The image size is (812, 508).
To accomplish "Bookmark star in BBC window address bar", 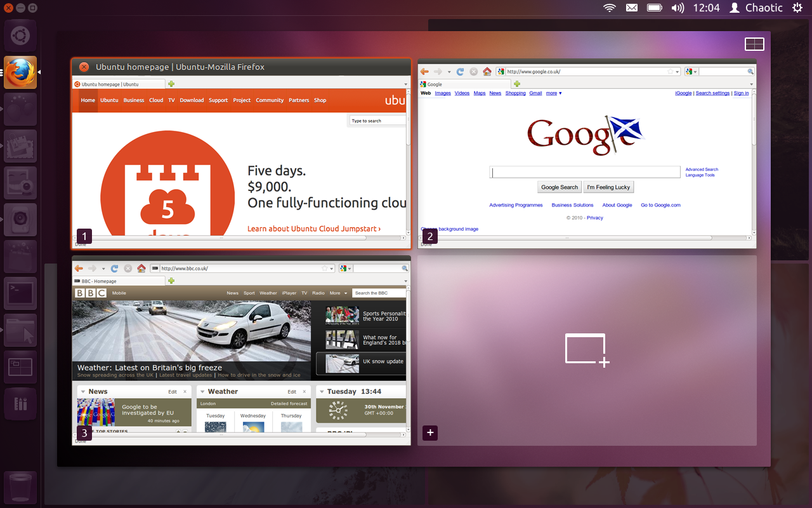I will [325, 269].
